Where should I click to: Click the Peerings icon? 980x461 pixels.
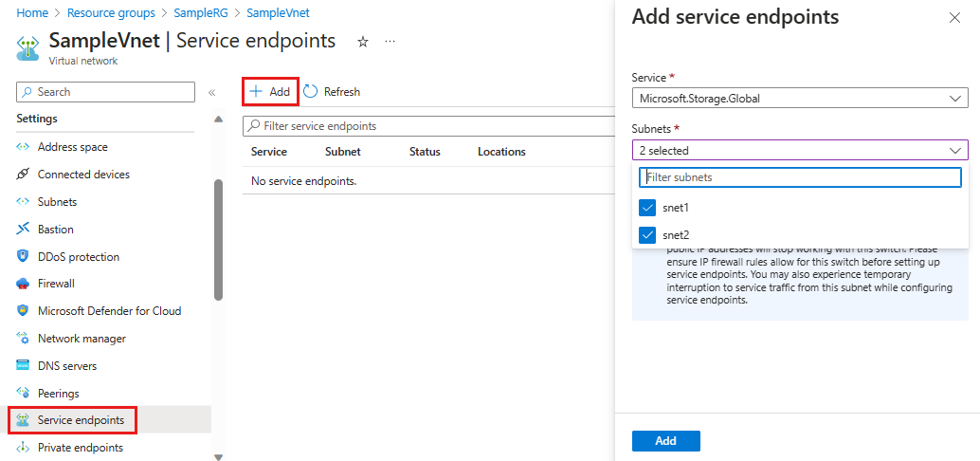tap(23, 394)
